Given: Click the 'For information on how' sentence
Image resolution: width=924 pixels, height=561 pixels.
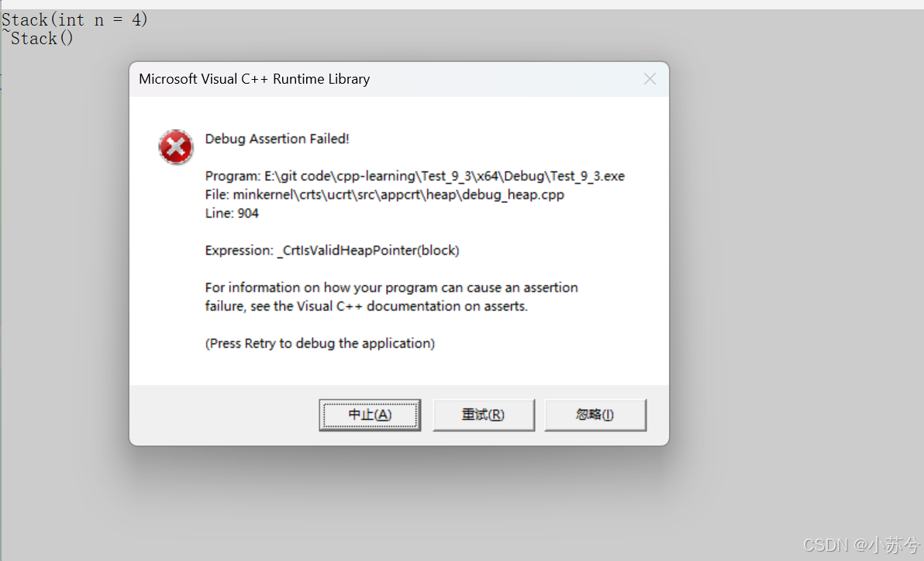Looking at the screenshot, I should [391, 287].
